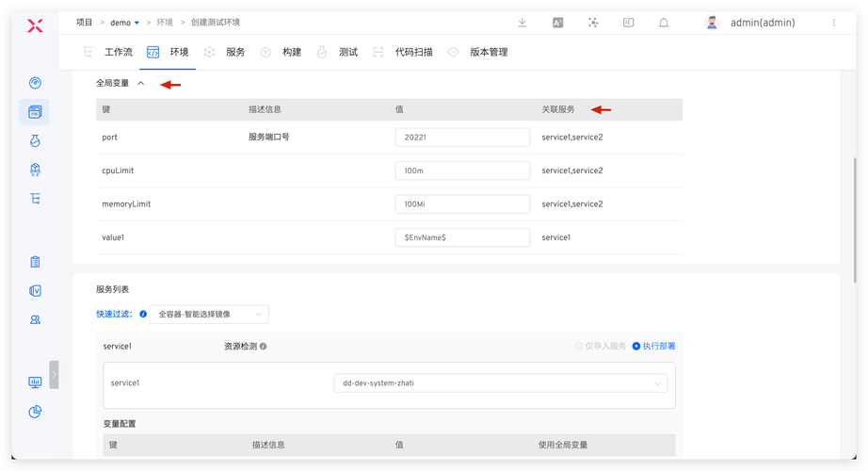Open the 环境 tab

tap(168, 52)
